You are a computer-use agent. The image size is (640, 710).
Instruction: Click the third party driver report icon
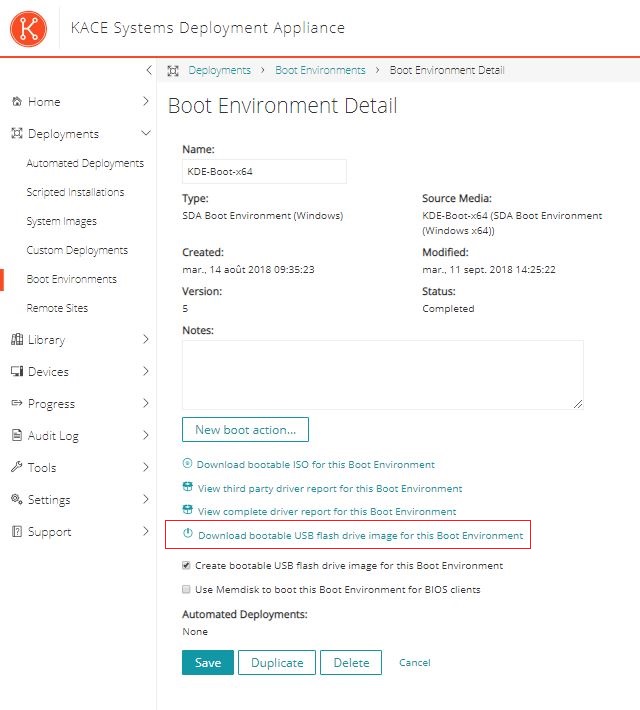(188, 487)
